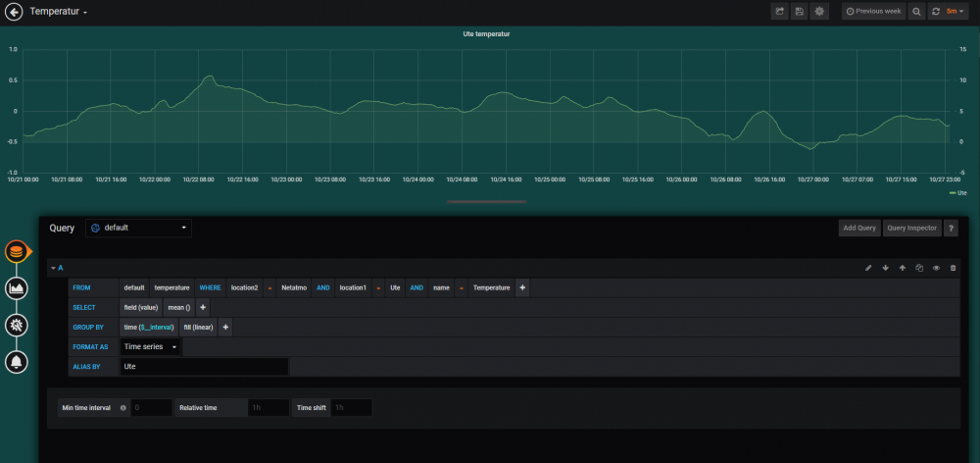Screen dimensions: 980x463
Task: Open the Time series format dropdown
Action: click(151, 346)
